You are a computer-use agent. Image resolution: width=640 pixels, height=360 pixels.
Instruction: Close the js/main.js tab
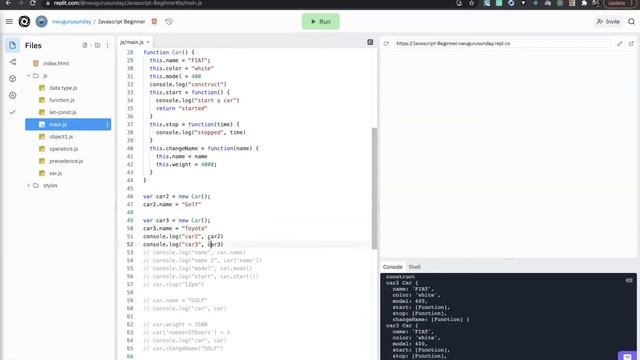click(148, 42)
